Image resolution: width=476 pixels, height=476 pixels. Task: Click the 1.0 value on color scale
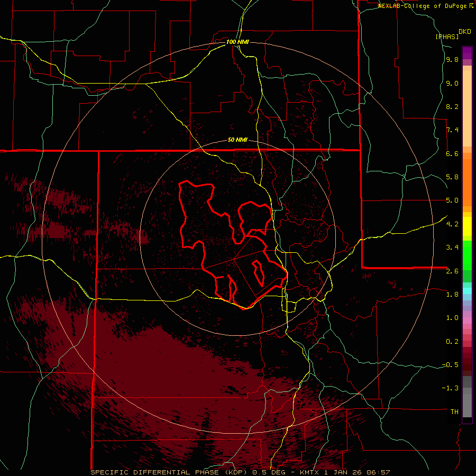point(452,318)
